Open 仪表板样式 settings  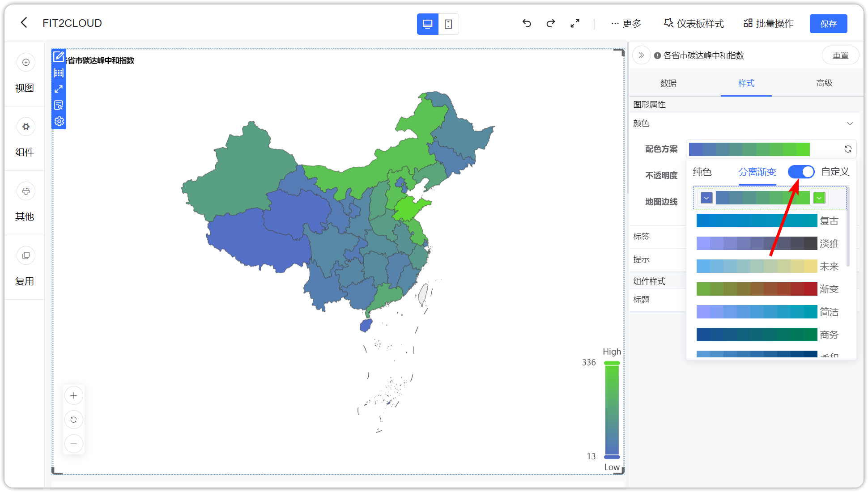pyautogui.click(x=694, y=24)
